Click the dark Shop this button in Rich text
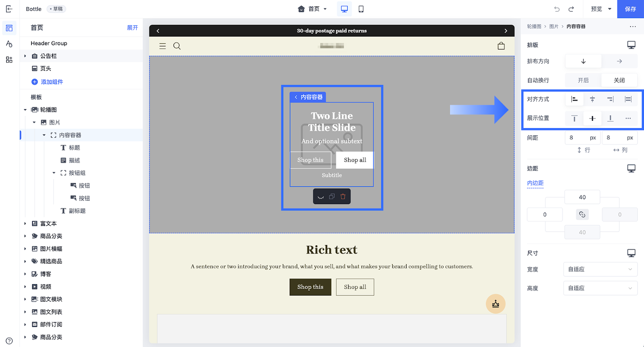This screenshot has height=347, width=644. click(310, 287)
